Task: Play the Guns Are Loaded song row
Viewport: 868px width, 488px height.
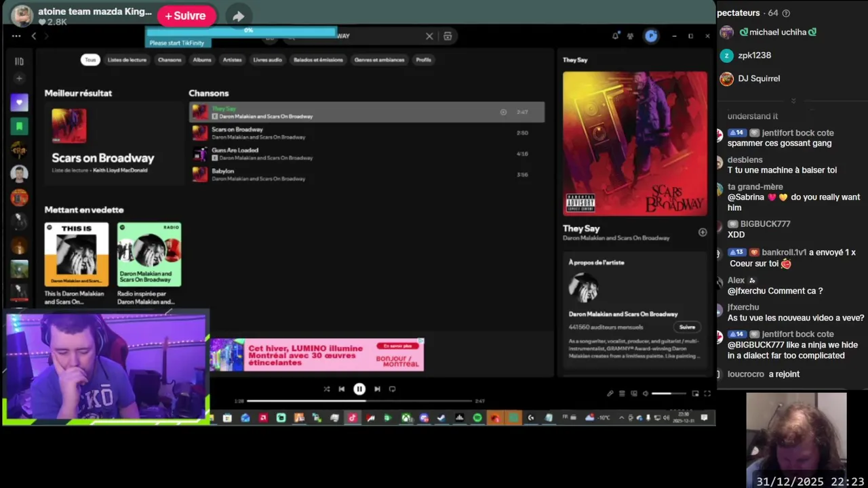Action: (366, 154)
